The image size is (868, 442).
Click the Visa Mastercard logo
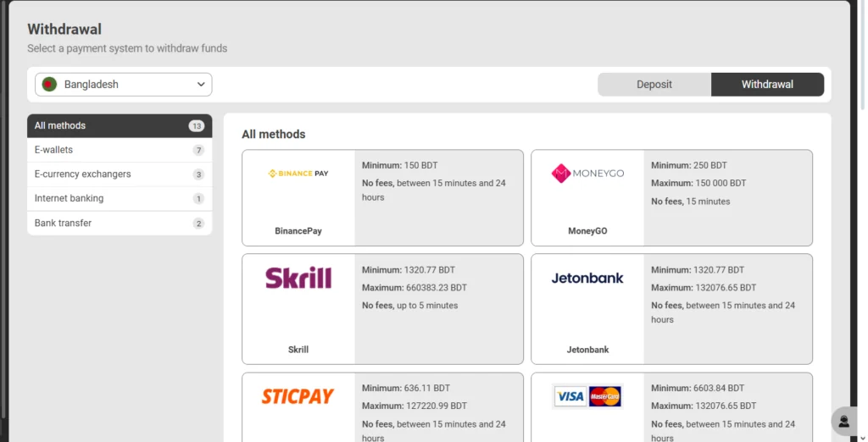click(587, 396)
